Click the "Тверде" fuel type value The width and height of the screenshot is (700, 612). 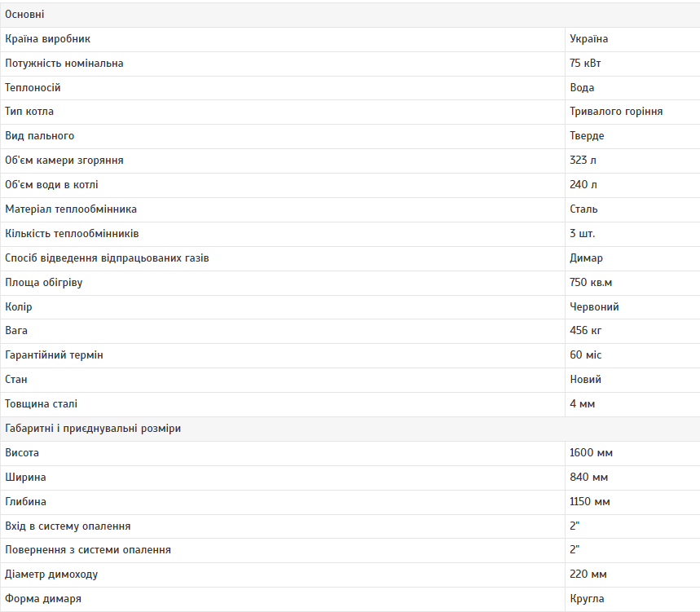587,136
